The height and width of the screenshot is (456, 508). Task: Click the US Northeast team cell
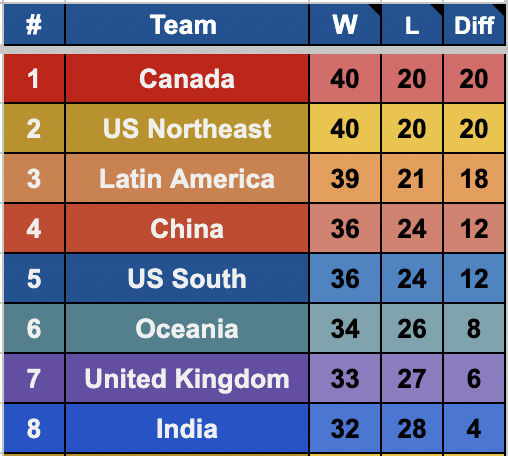pyautogui.click(x=187, y=128)
